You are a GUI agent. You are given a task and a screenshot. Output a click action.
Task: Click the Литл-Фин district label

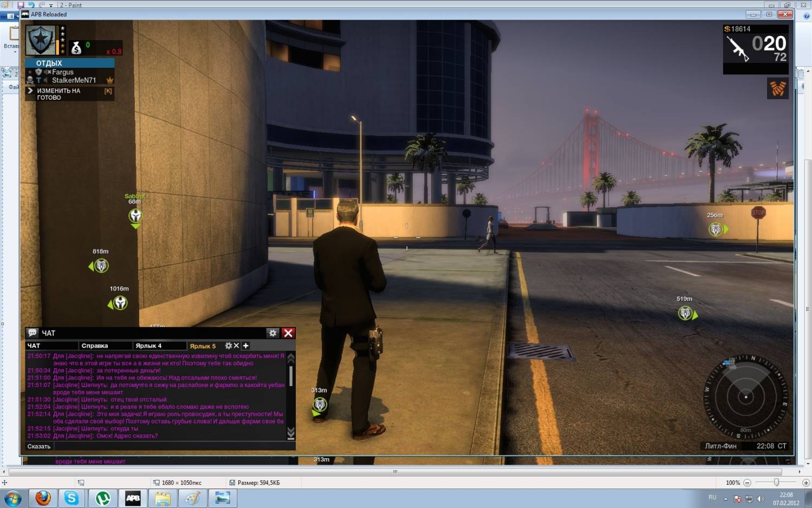720,446
